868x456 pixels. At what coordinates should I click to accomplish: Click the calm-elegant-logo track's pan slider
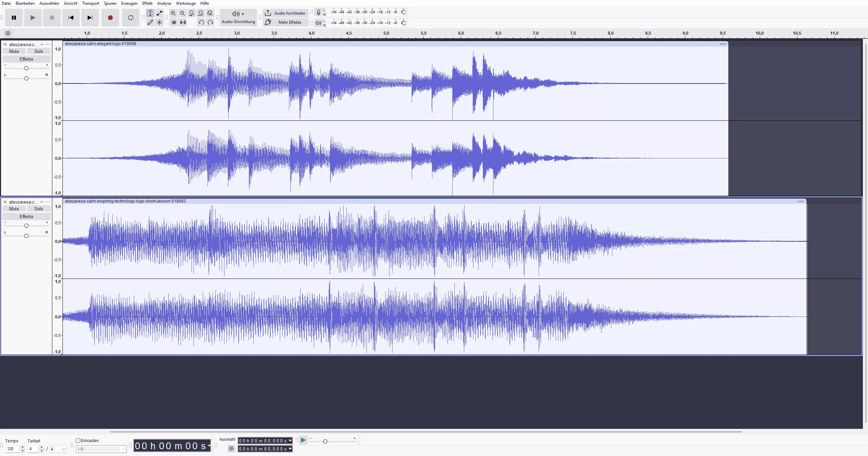(26, 78)
